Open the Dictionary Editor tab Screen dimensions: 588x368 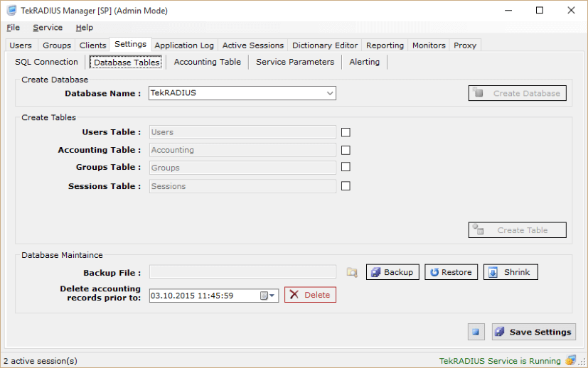point(325,45)
